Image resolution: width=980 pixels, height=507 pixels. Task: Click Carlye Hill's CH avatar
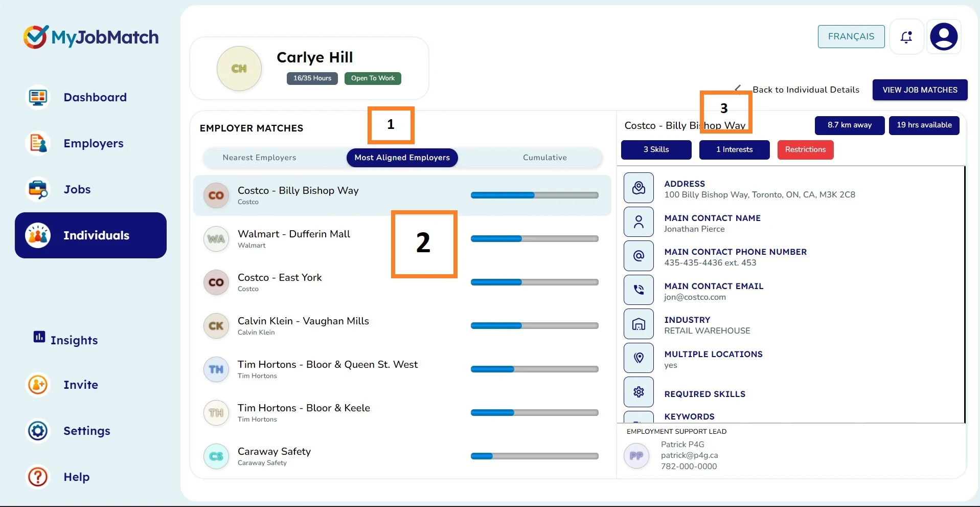[x=239, y=69]
